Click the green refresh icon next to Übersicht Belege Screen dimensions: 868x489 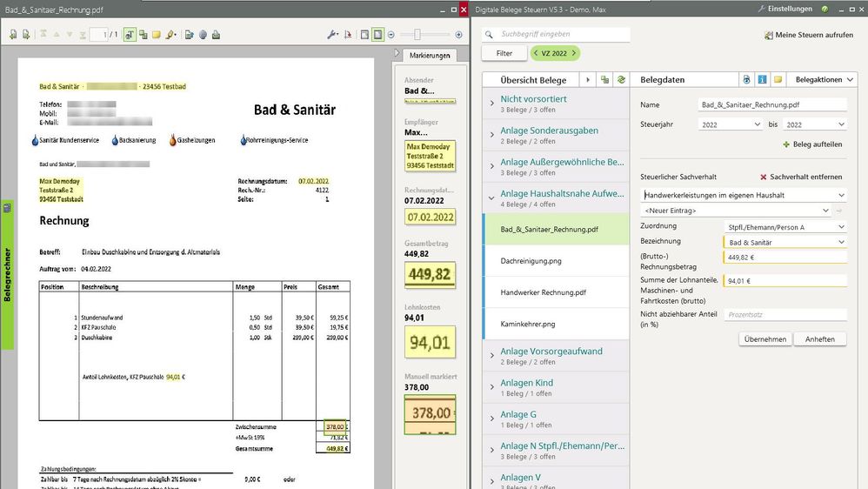click(621, 79)
